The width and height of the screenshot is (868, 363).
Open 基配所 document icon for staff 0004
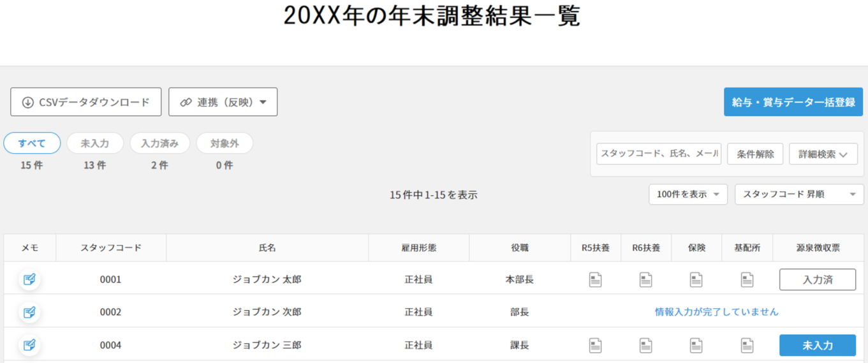click(x=747, y=345)
